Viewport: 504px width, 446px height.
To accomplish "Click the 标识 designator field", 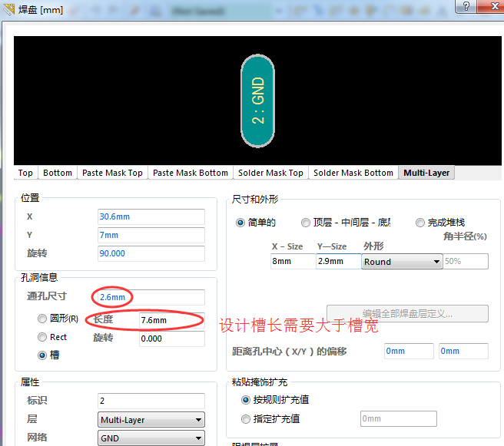I will pos(151,401).
